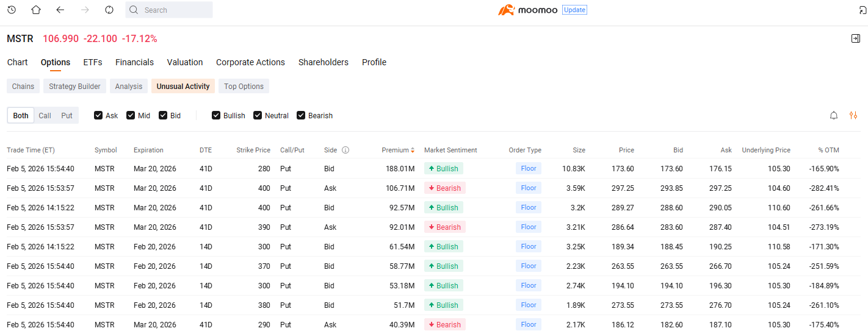This screenshot has height=331, width=868.
Task: Navigate forward with the right arrow
Action: 85,10
